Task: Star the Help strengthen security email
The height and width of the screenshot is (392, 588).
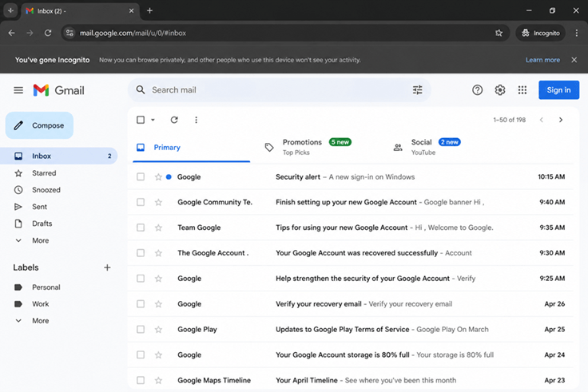Action: tap(158, 279)
